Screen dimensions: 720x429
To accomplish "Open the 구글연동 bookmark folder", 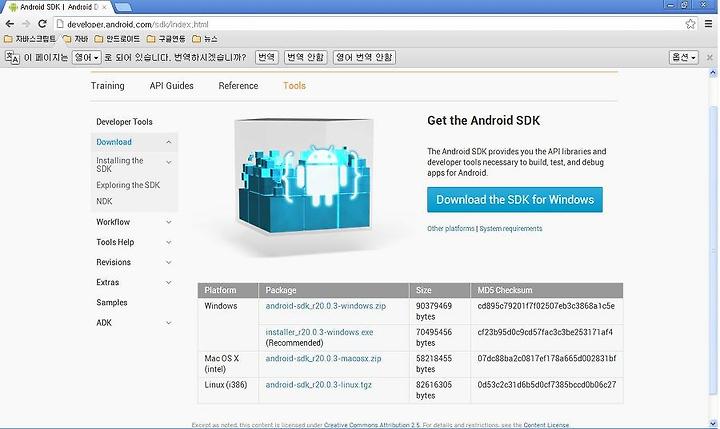I will pyautogui.click(x=166, y=39).
